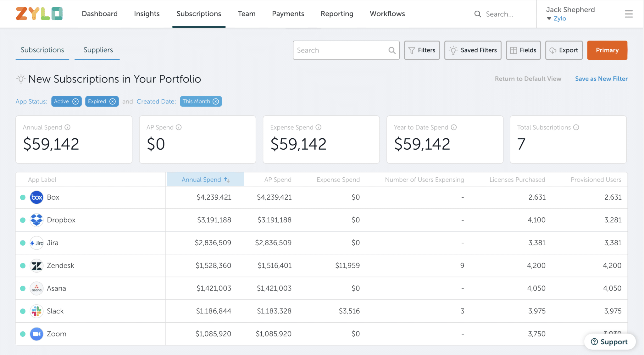Open Saved Filters via the lightbulb icon
This screenshot has height=355, width=644.
pos(453,50)
